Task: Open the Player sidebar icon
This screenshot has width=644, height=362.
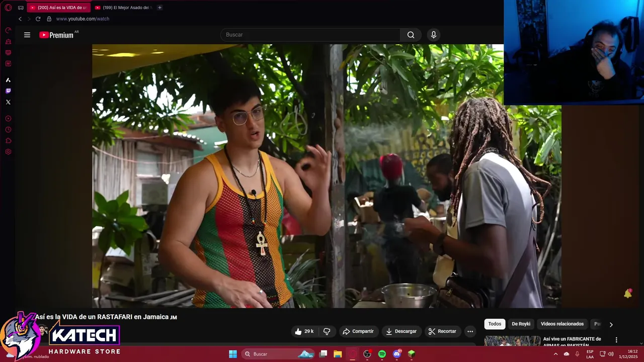Action: click(x=8, y=119)
